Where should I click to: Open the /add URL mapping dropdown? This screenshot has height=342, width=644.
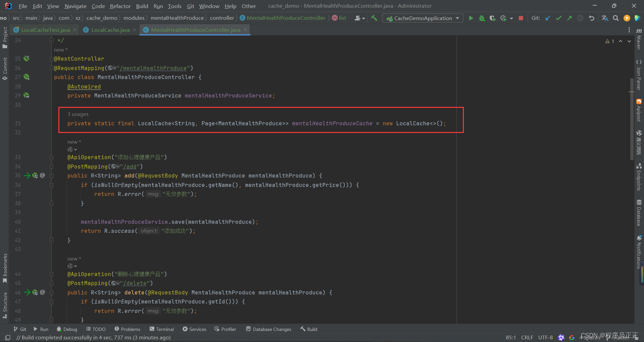click(x=116, y=166)
